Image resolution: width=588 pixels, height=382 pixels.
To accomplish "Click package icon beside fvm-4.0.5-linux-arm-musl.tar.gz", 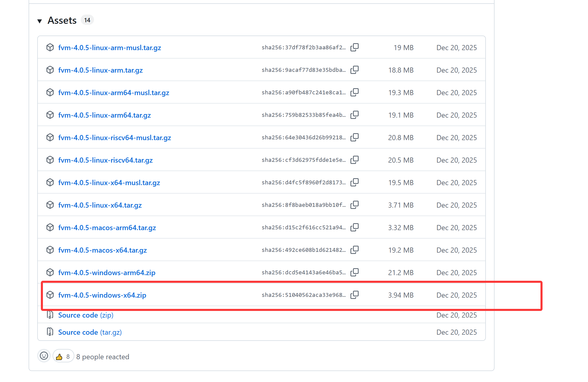I will tap(50, 47).
